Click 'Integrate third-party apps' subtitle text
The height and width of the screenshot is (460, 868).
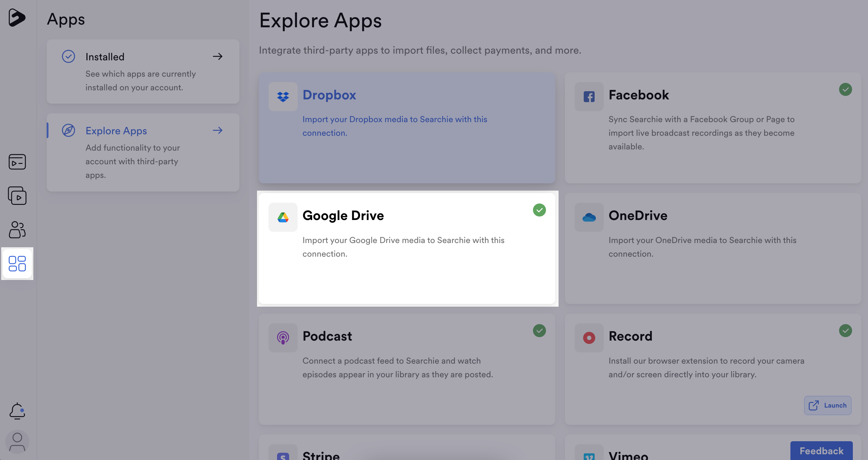pos(420,51)
